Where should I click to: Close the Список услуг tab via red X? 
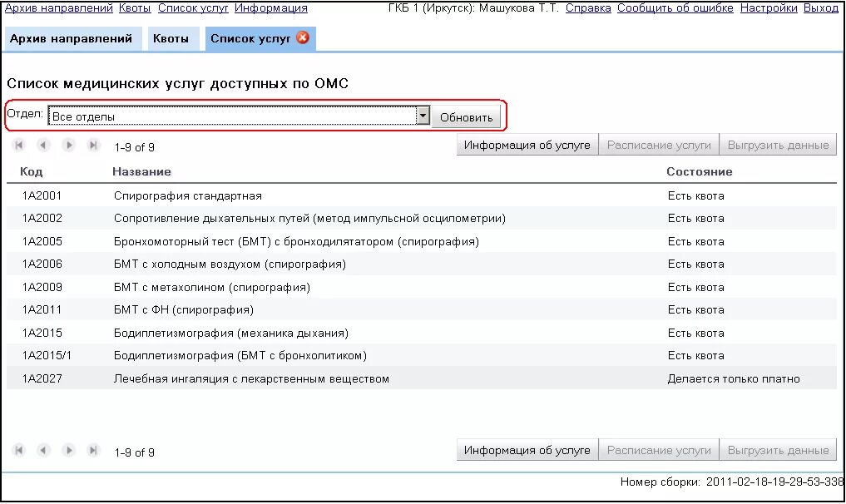(304, 37)
